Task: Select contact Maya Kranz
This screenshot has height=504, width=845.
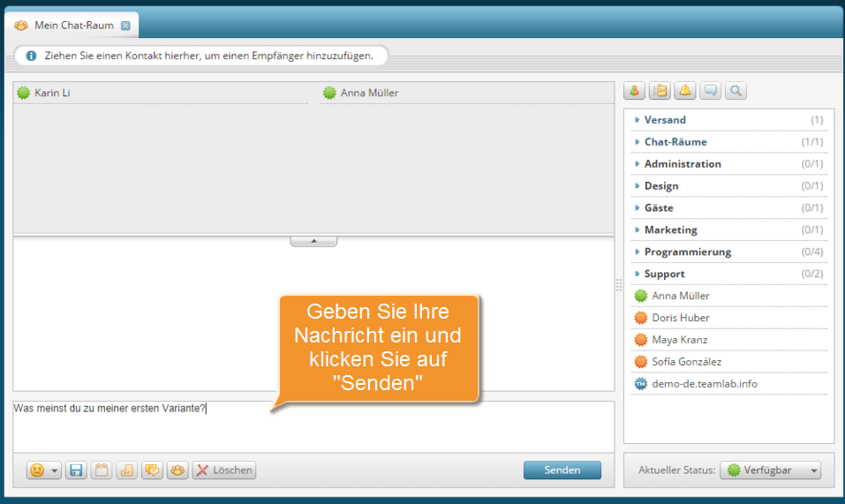Action: pyautogui.click(x=728, y=341)
